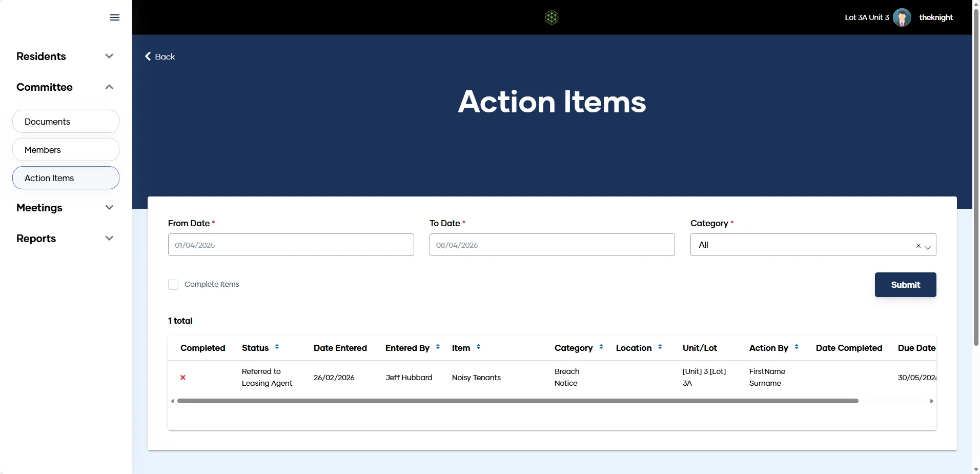Click the 26/02/2026 date entered cell
Viewport: 980px width, 474px height.
tap(334, 378)
